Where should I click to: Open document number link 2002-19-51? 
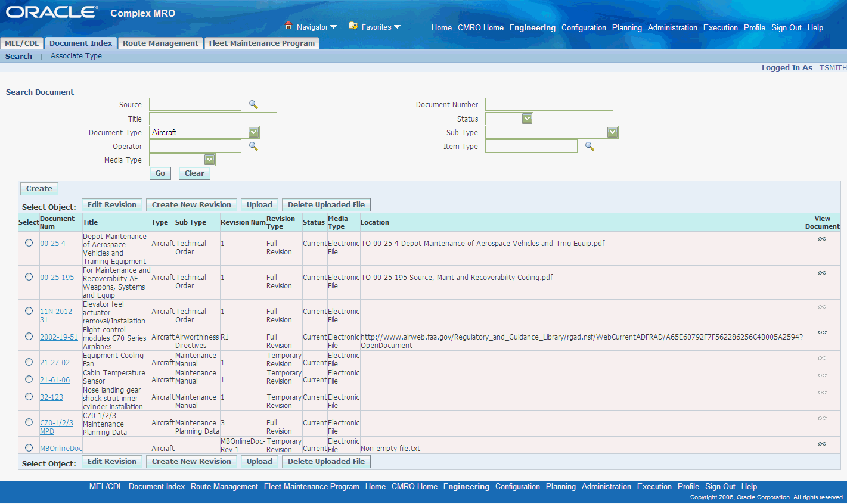(58, 337)
